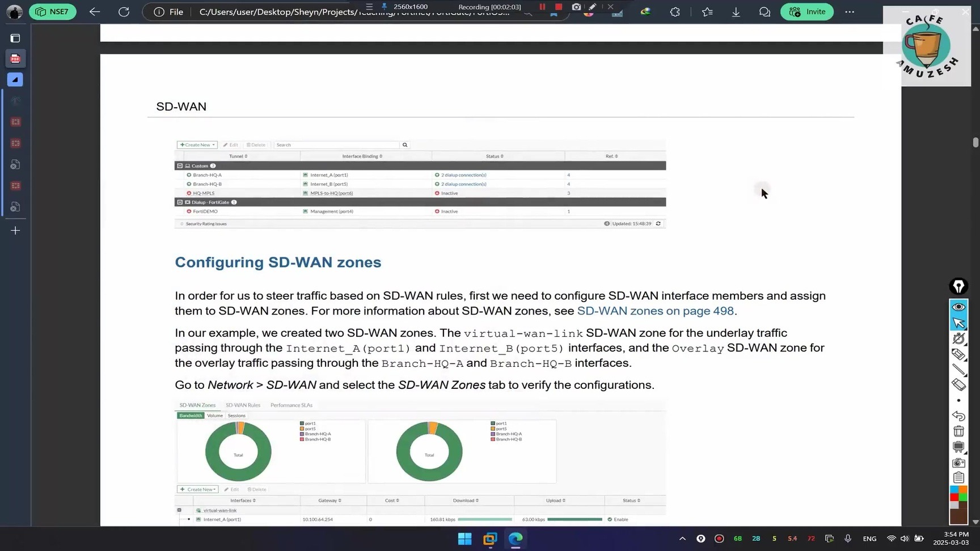Click the clipboard icon in annotation toolbar
980x551 pixels.
pos(958,478)
